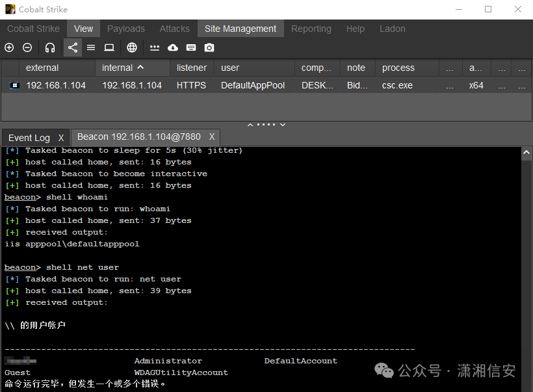View credentials password icon
533x392 pixels.
[x=155, y=48]
